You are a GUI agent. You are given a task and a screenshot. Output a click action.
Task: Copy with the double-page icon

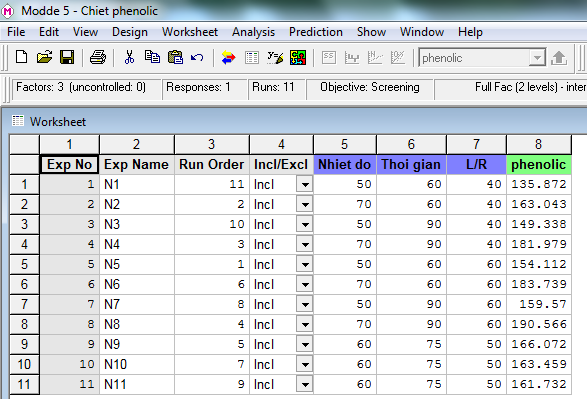point(152,57)
